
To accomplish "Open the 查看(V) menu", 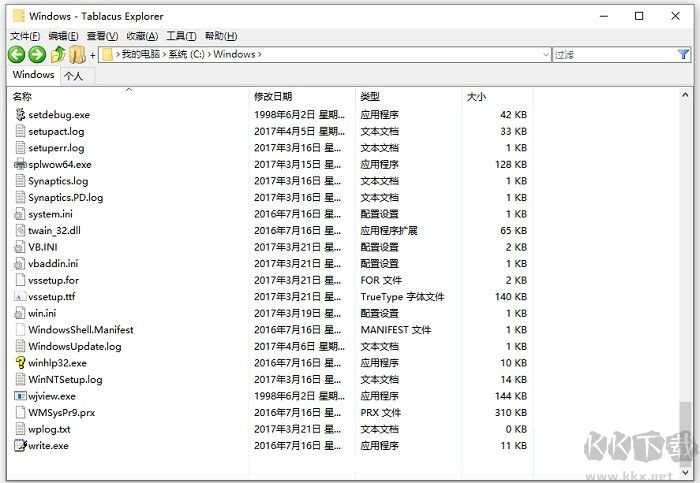I will pos(102,36).
